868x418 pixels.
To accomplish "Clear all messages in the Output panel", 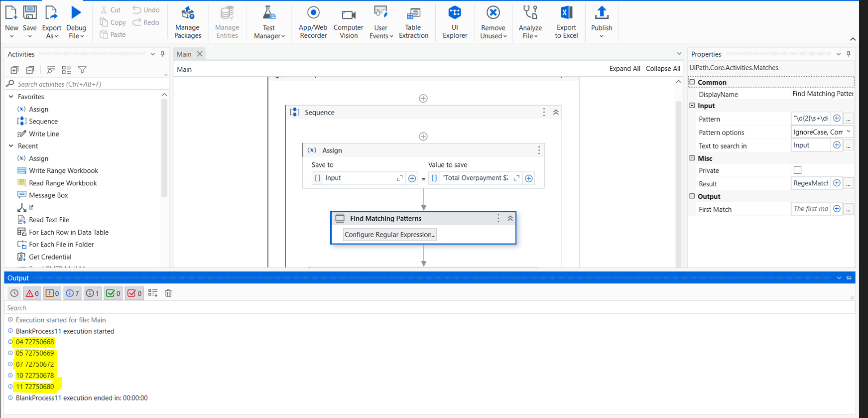I will point(168,293).
